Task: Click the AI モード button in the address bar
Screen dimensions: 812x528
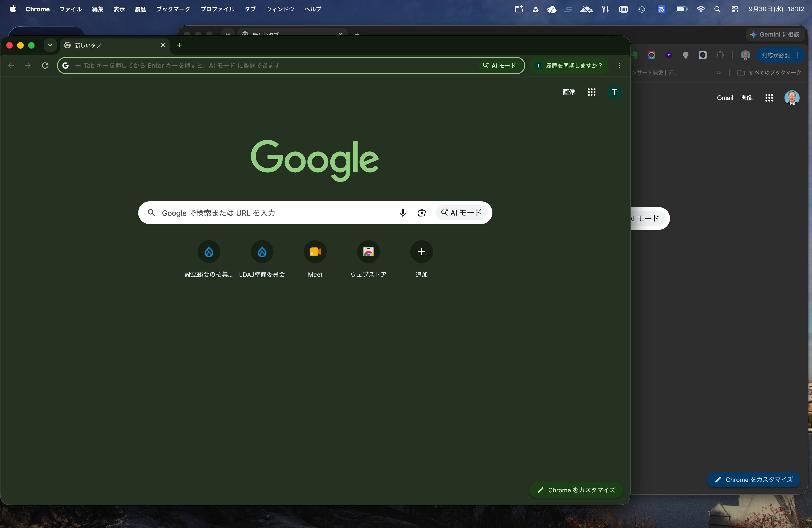Action: 500,66
